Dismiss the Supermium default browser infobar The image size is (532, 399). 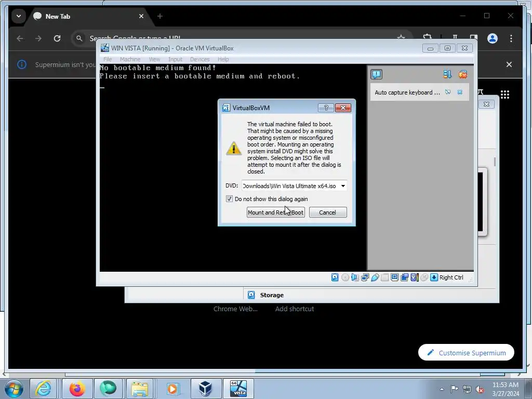click(x=509, y=64)
